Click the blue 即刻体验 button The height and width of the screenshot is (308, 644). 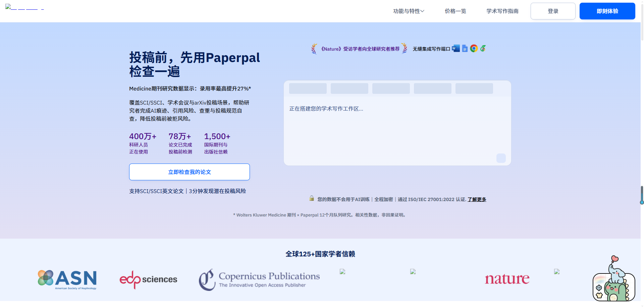click(x=607, y=11)
